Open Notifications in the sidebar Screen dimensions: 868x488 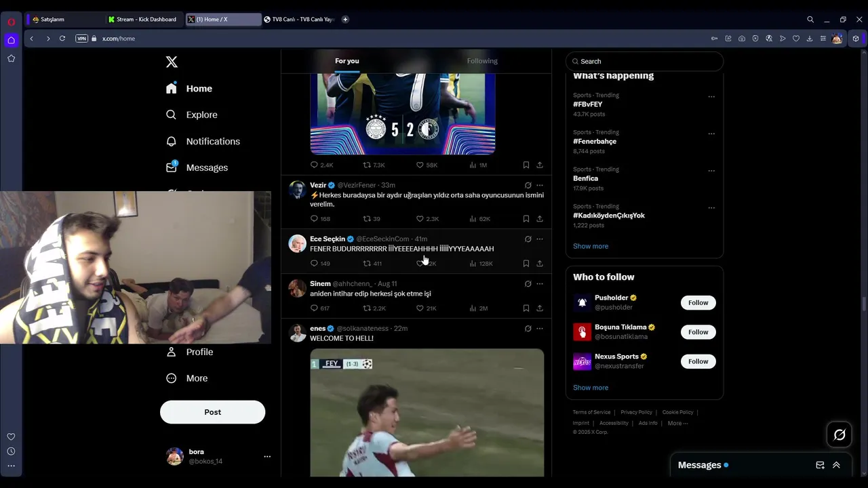tap(203, 141)
